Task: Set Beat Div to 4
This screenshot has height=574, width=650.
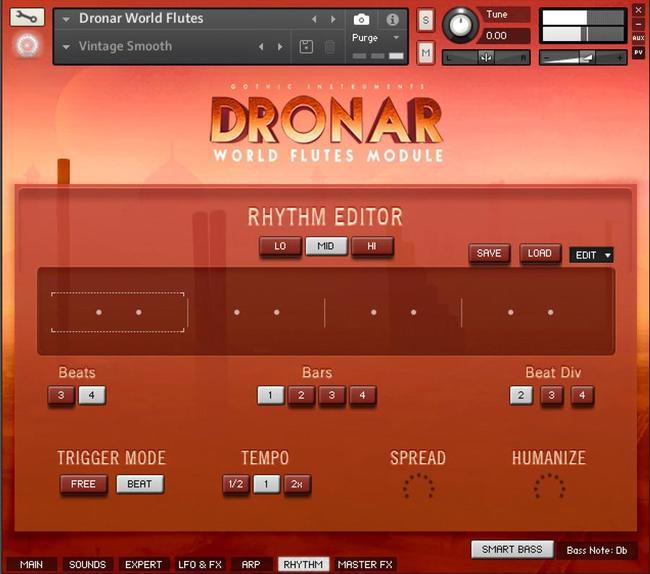Action: [x=582, y=395]
